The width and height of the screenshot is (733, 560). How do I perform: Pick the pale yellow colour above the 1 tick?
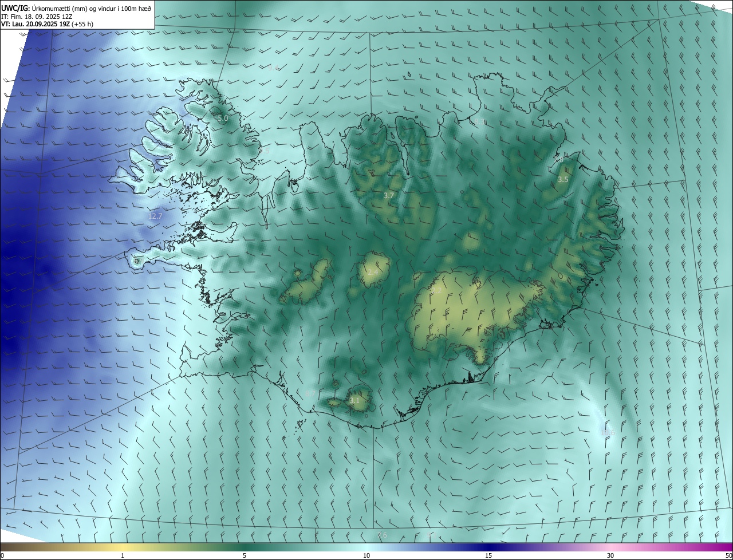pyautogui.click(x=123, y=547)
